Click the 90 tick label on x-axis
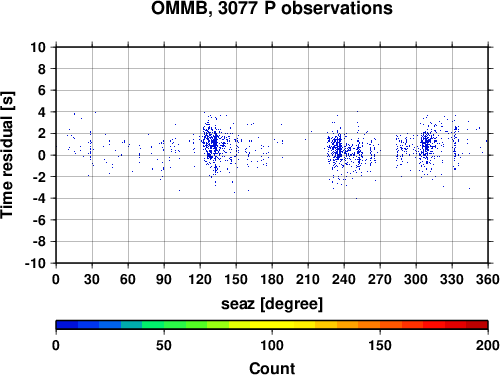This screenshot has width=500, height=375. 164,279
